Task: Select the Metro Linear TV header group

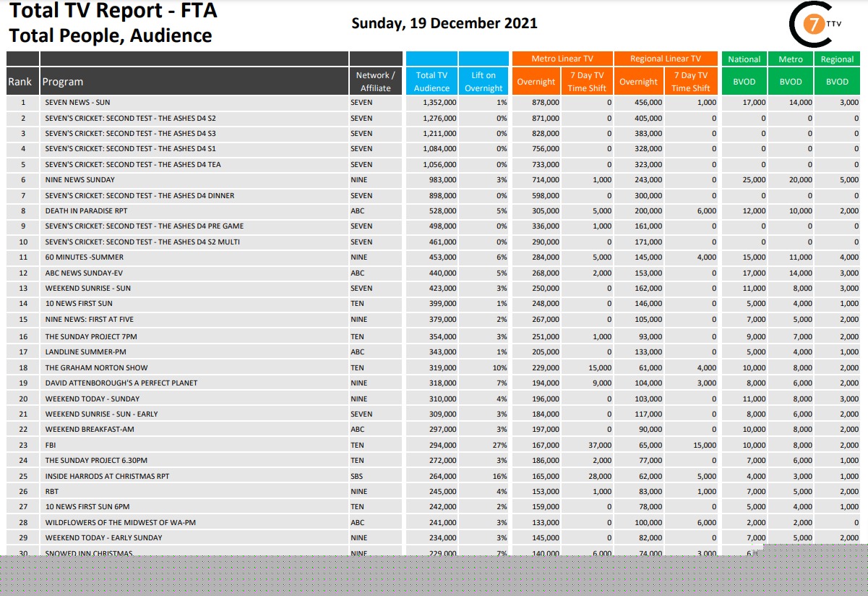Action: 562,59
